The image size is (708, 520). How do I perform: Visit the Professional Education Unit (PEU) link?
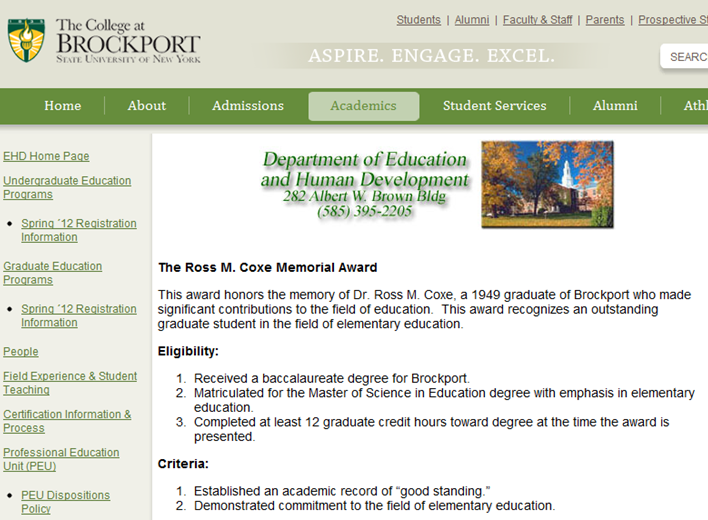point(61,459)
